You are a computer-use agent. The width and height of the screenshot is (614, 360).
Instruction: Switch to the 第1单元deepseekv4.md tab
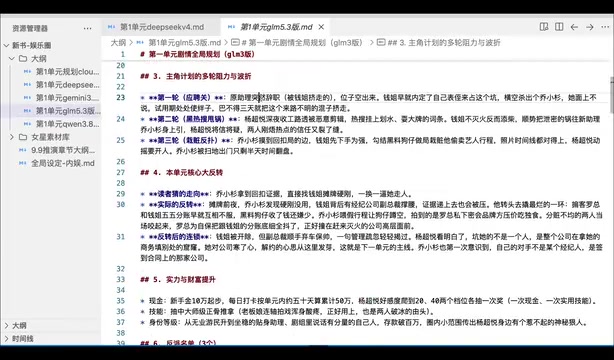click(161, 27)
